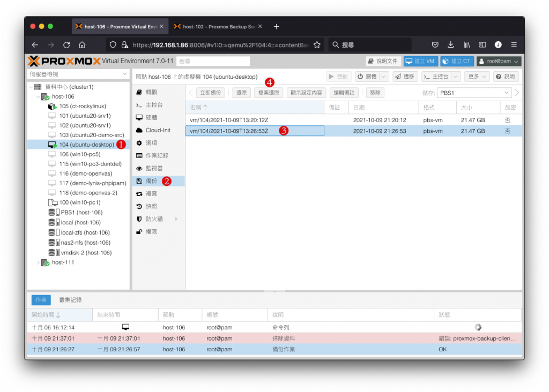This screenshot has width=549, height=392.
Task: Go back using browser back arrow
Action: click(x=35, y=45)
